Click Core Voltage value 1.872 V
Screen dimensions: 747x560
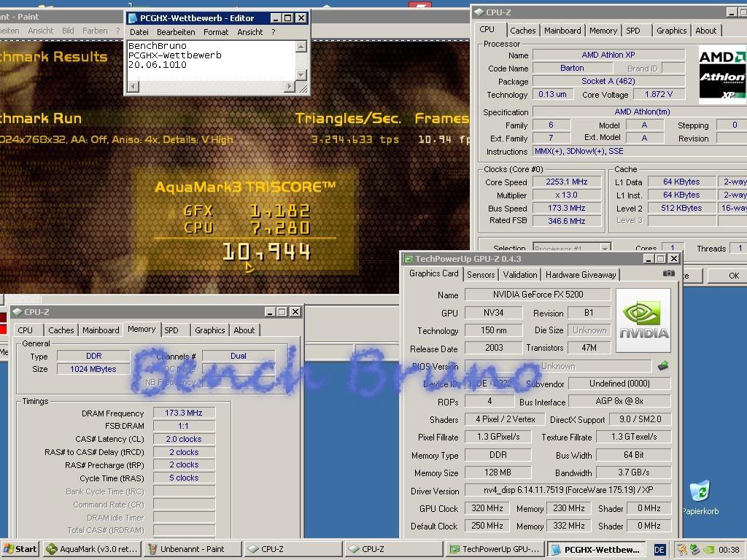[x=659, y=94]
